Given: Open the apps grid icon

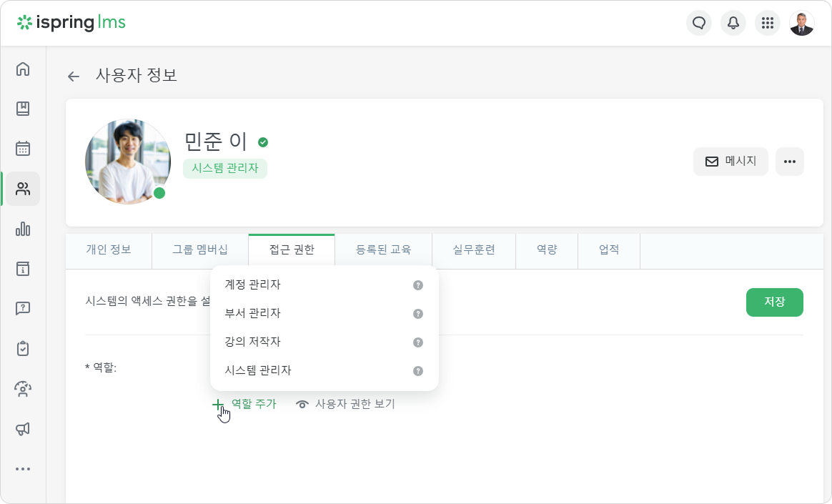Looking at the screenshot, I should tap(767, 23).
